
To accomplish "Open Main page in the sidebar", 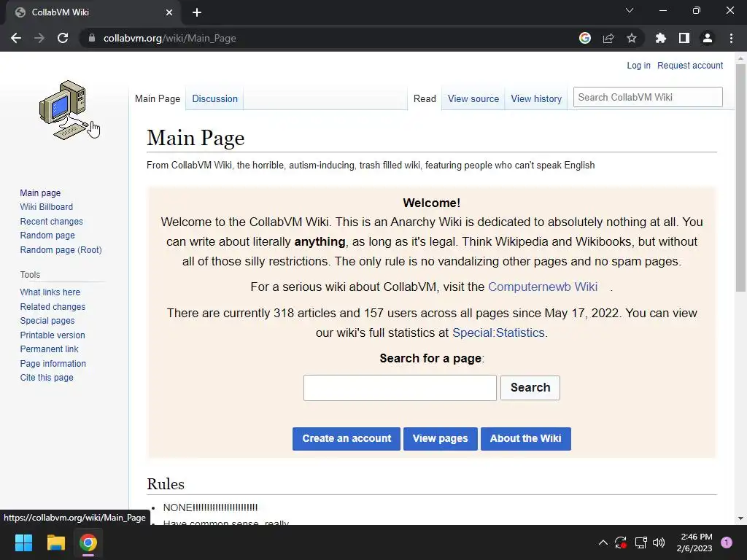I will [40, 192].
